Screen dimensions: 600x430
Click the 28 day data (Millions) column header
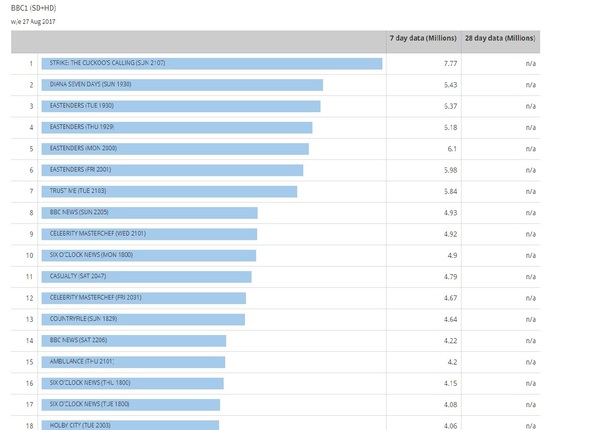pyautogui.click(x=499, y=38)
